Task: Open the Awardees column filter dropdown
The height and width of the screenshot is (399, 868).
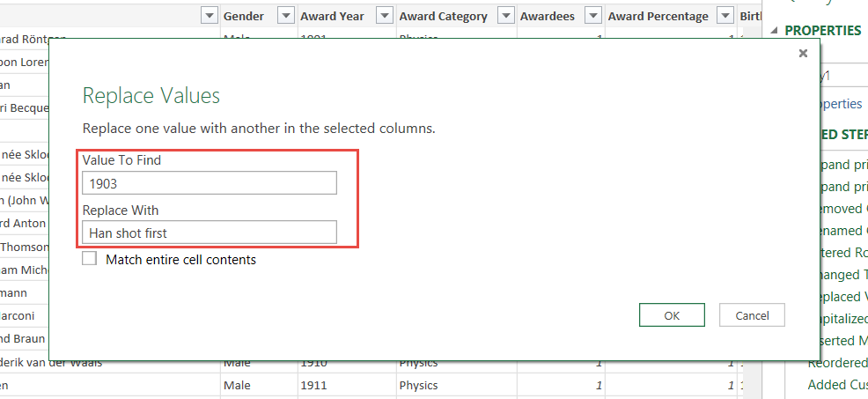Action: (x=505, y=16)
